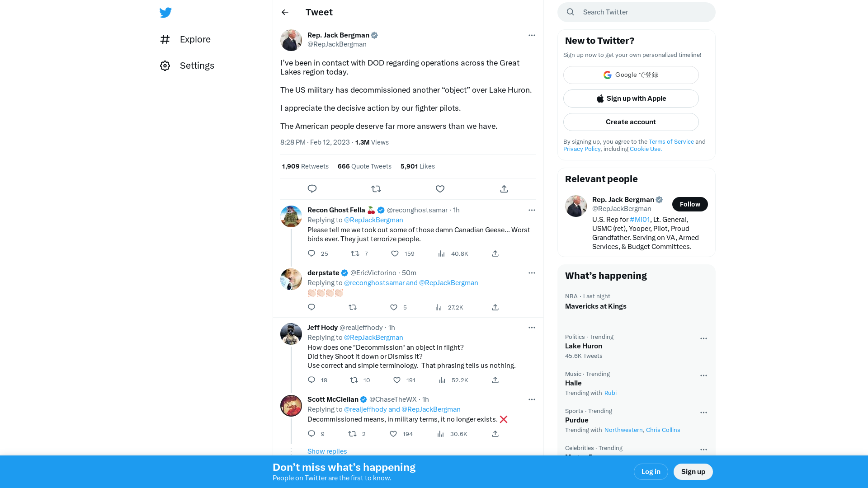Image resolution: width=868 pixels, height=488 pixels.
Task: Click the like heart icon on main tweet
Action: coord(440,189)
